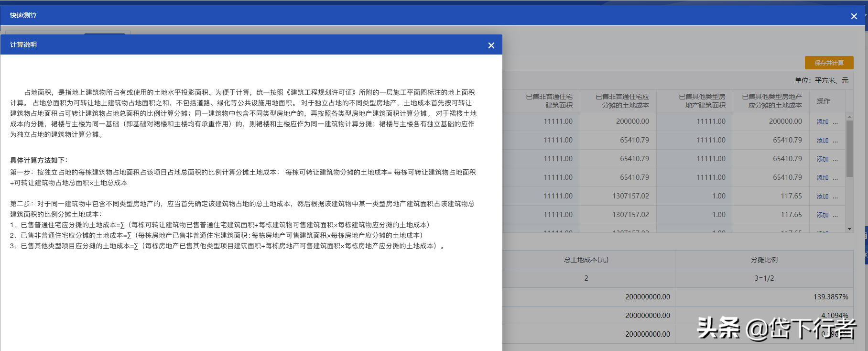Click formula line 1、已售普通住宅应分摊的土地成本
Image resolution: width=868 pixels, height=351 pixels.
click(x=220, y=225)
